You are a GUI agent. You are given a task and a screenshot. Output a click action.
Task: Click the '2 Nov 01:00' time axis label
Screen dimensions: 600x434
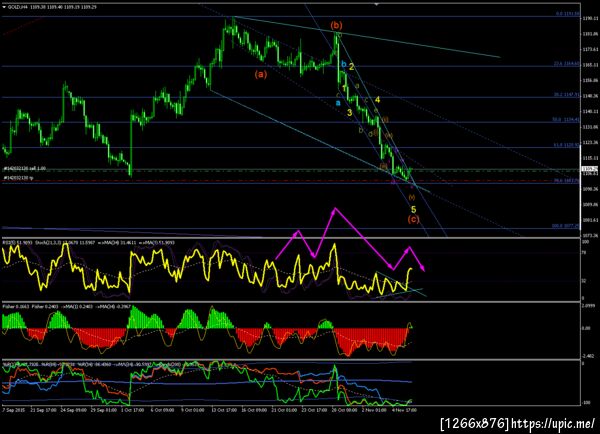click(x=374, y=410)
